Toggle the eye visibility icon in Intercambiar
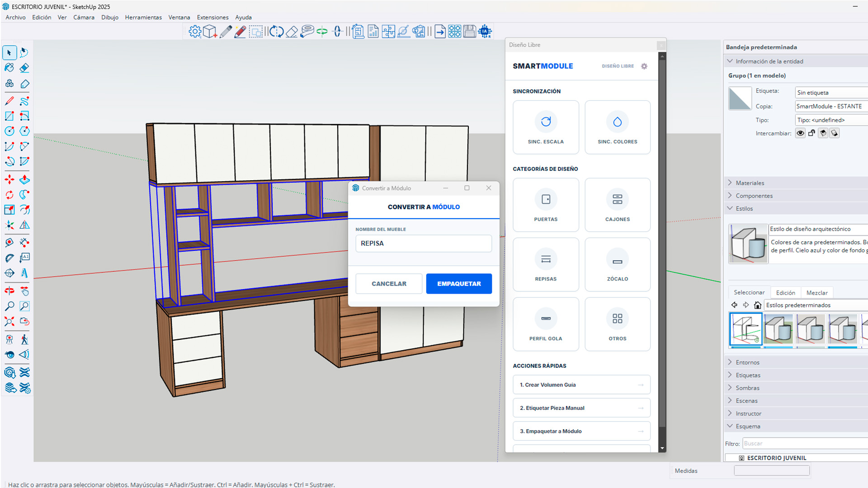868x488 pixels. pyautogui.click(x=800, y=133)
